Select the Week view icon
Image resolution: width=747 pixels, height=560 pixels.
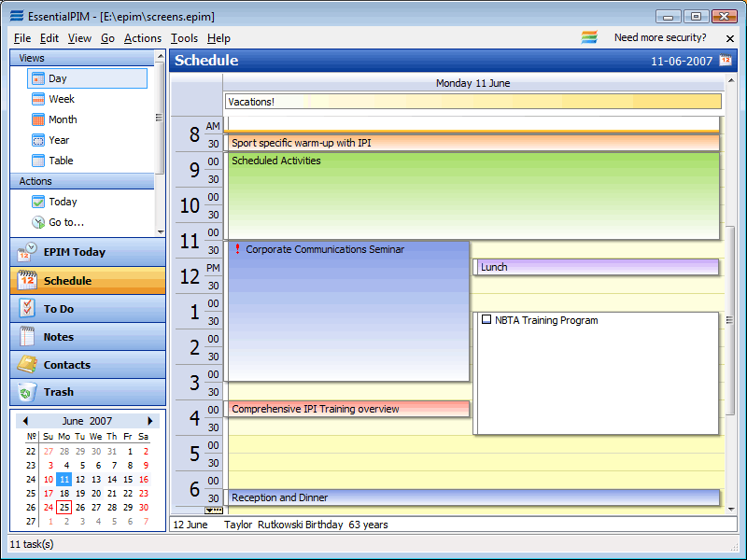pyautogui.click(x=38, y=99)
